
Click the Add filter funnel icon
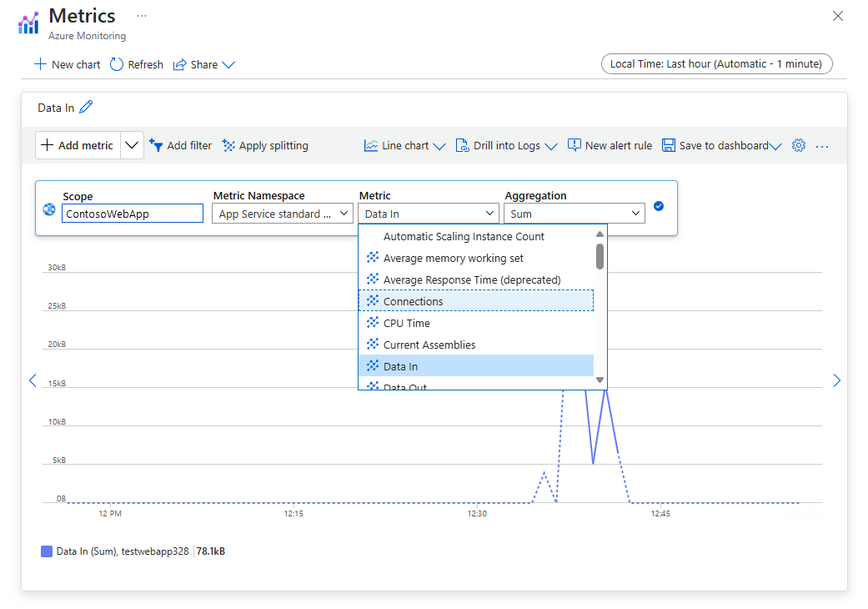(156, 145)
